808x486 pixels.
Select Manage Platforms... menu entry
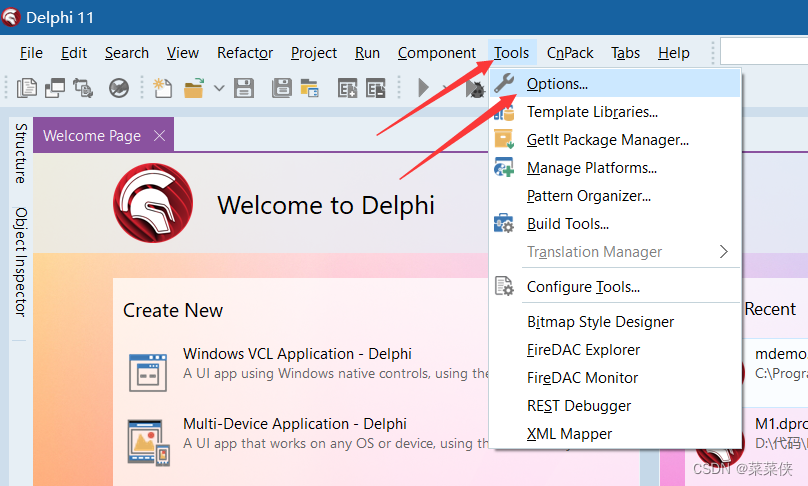coord(615,167)
